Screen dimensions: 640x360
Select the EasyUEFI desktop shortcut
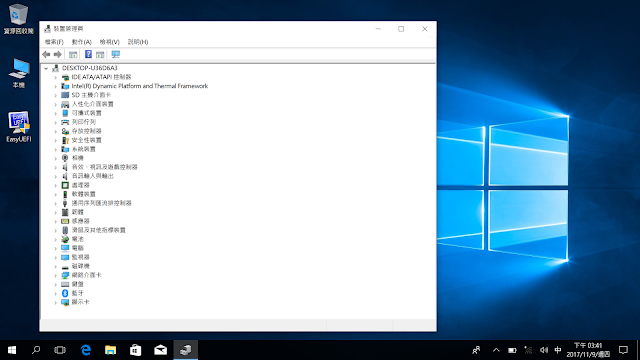[19, 127]
